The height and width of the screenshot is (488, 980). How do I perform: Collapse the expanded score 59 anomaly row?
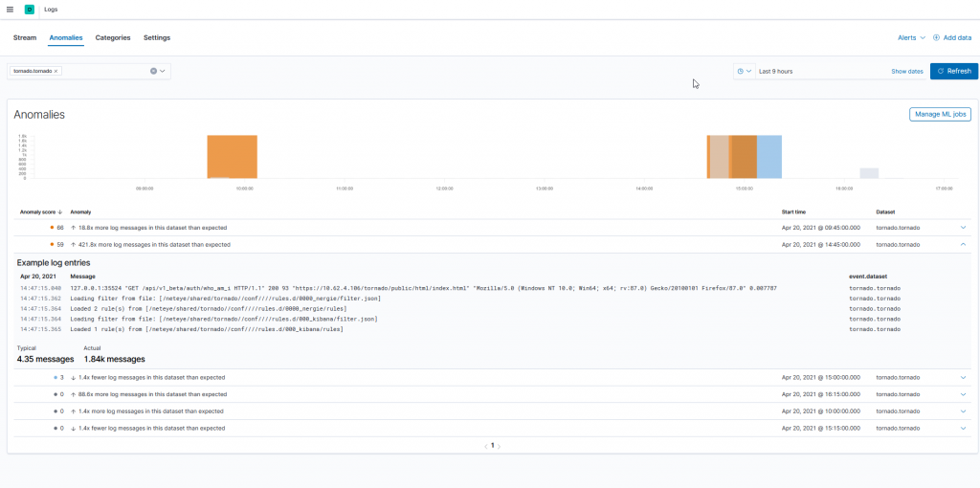[x=963, y=245]
